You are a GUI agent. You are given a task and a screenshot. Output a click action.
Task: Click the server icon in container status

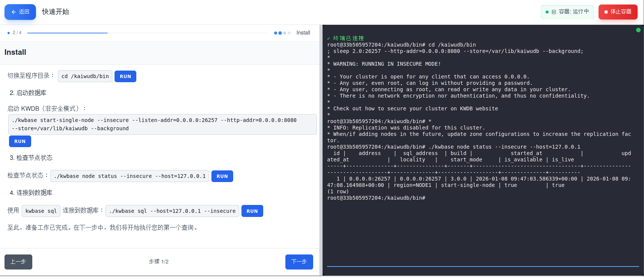click(554, 12)
